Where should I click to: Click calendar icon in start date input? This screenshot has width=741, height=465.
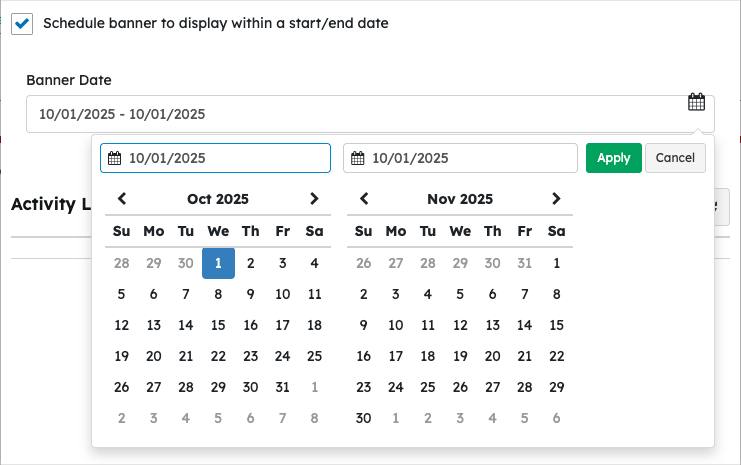(115, 158)
